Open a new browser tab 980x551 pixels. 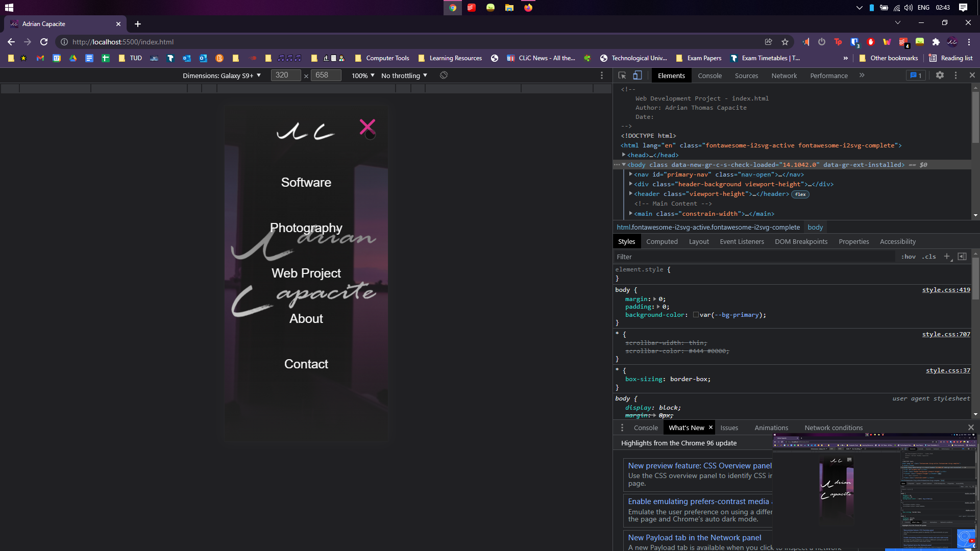coord(138,24)
